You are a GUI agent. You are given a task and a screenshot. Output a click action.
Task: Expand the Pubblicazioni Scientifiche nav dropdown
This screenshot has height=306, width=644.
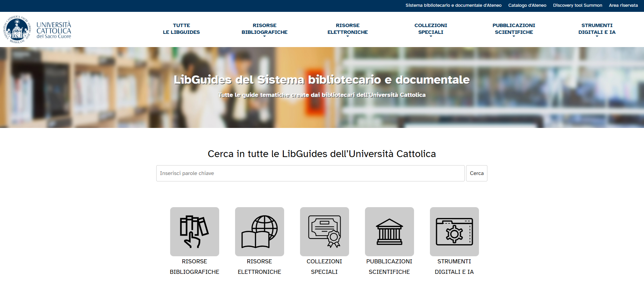(x=513, y=29)
